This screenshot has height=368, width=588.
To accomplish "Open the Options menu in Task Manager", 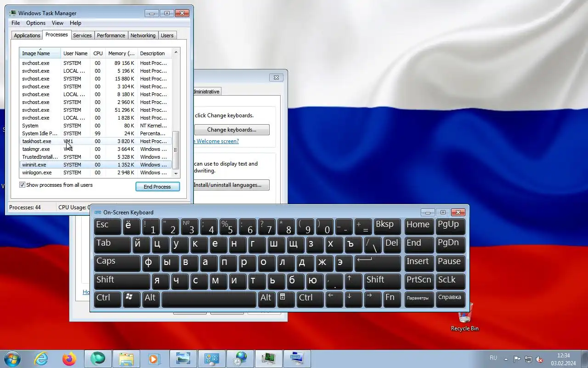I will 36,23.
